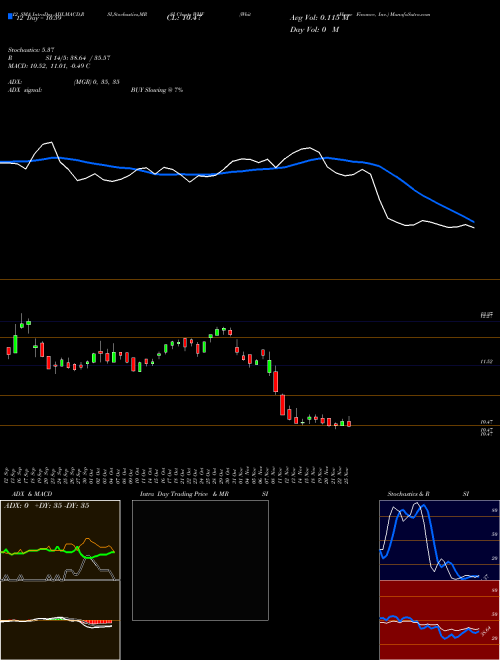Click the 'BUY Slowing @ 7%' signal text
This screenshot has width=500, height=660.
point(157,90)
